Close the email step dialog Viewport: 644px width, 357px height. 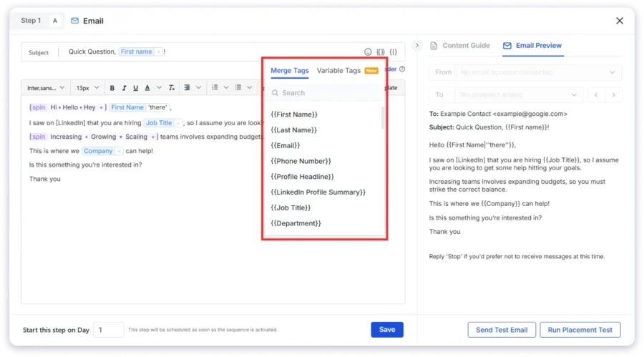pos(620,21)
